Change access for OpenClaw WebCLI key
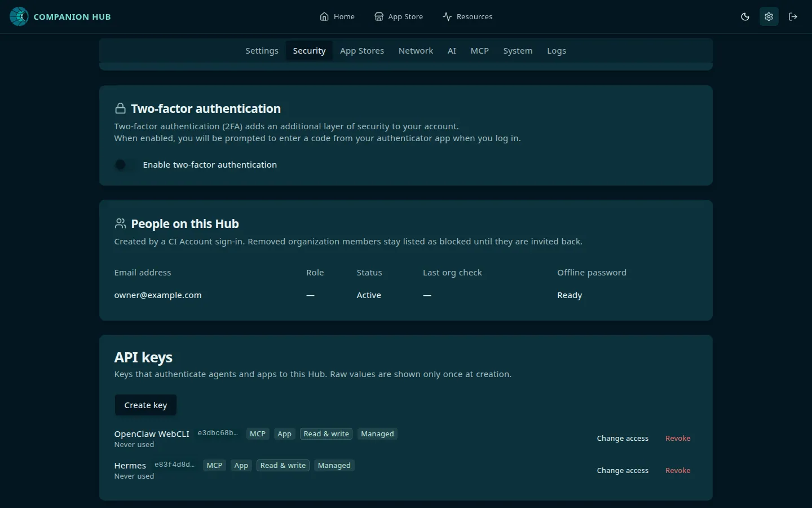 pyautogui.click(x=623, y=439)
